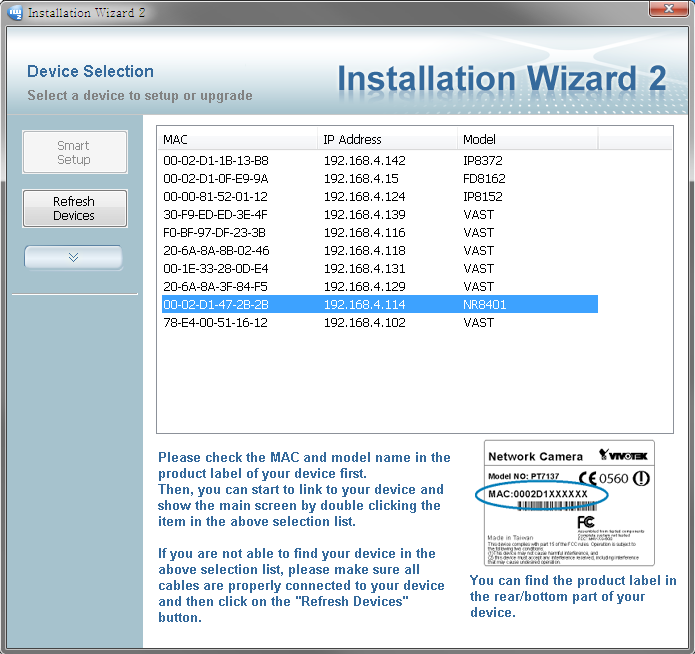Click model name IP8152
Image resolution: width=695 pixels, height=654 pixels.
click(x=483, y=196)
